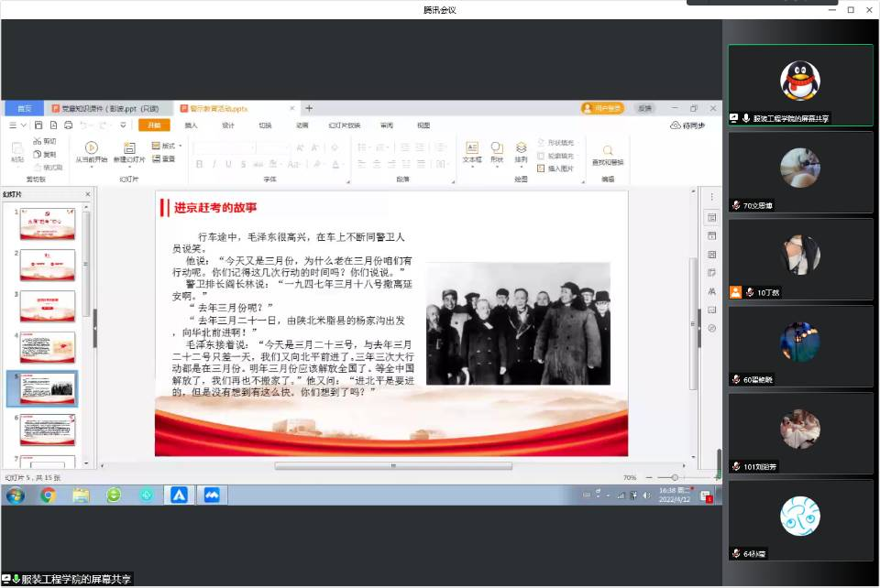Open the Design ribbon tab
880x588 pixels.
(x=228, y=125)
